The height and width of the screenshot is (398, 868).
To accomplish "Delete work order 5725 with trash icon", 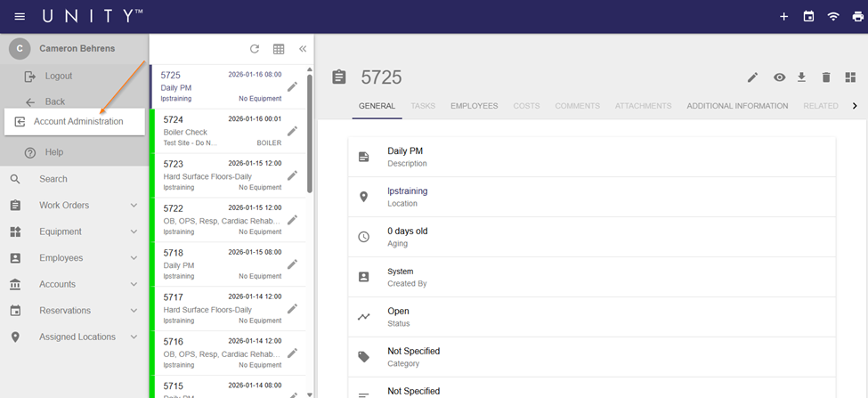I will pyautogui.click(x=825, y=78).
